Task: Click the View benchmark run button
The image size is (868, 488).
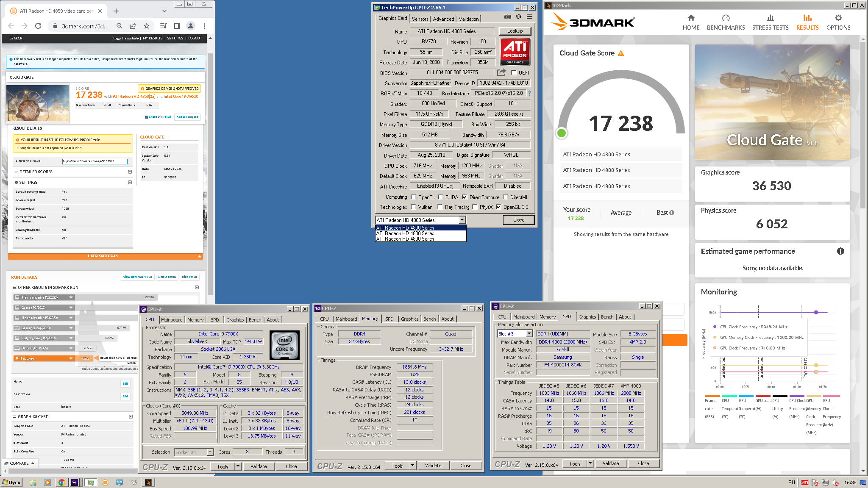Action: click(x=137, y=277)
